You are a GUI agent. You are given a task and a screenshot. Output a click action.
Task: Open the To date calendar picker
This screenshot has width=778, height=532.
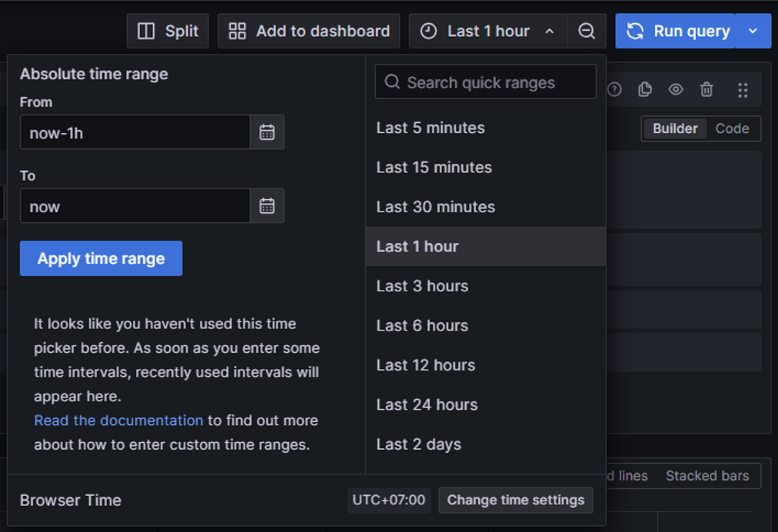pos(267,206)
